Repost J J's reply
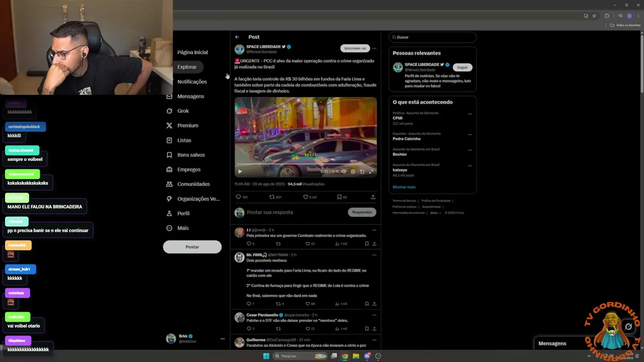Image resolution: width=644 pixels, height=362 pixels. click(278, 244)
